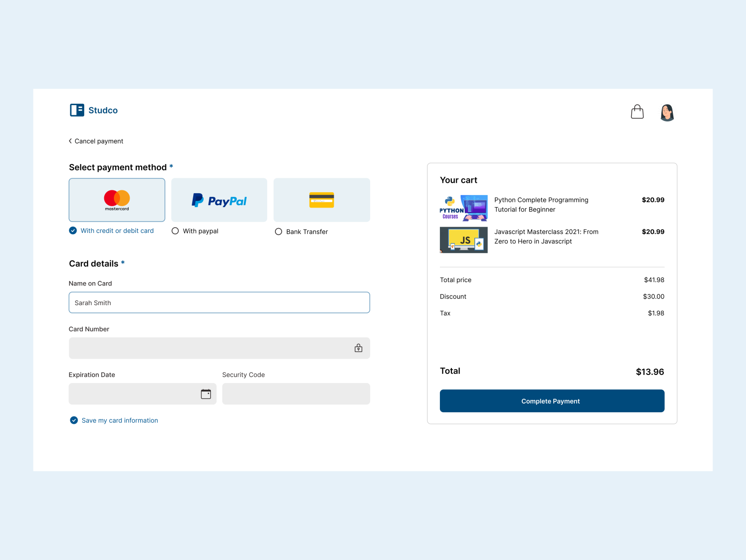The image size is (746, 560).
Task: Select the With paypal radio button
Action: tap(175, 231)
